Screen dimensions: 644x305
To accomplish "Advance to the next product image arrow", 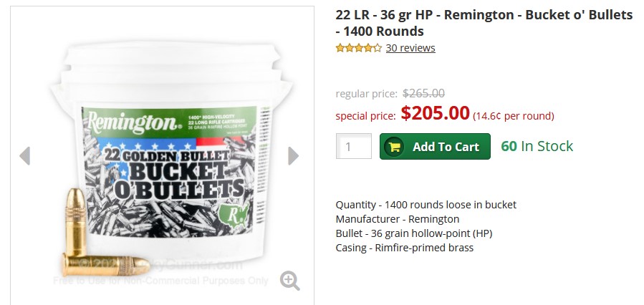I will click(293, 156).
